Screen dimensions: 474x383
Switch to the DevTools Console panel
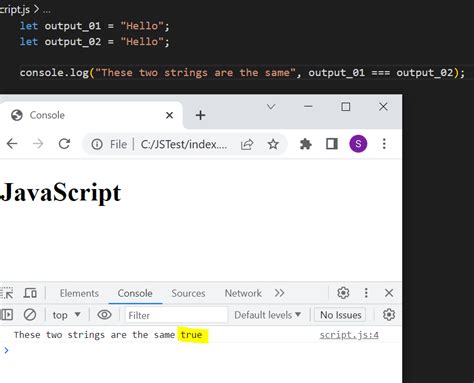tap(135, 293)
